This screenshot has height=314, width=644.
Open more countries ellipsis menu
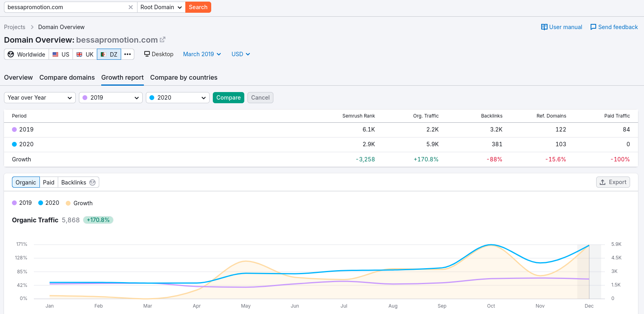[128, 54]
